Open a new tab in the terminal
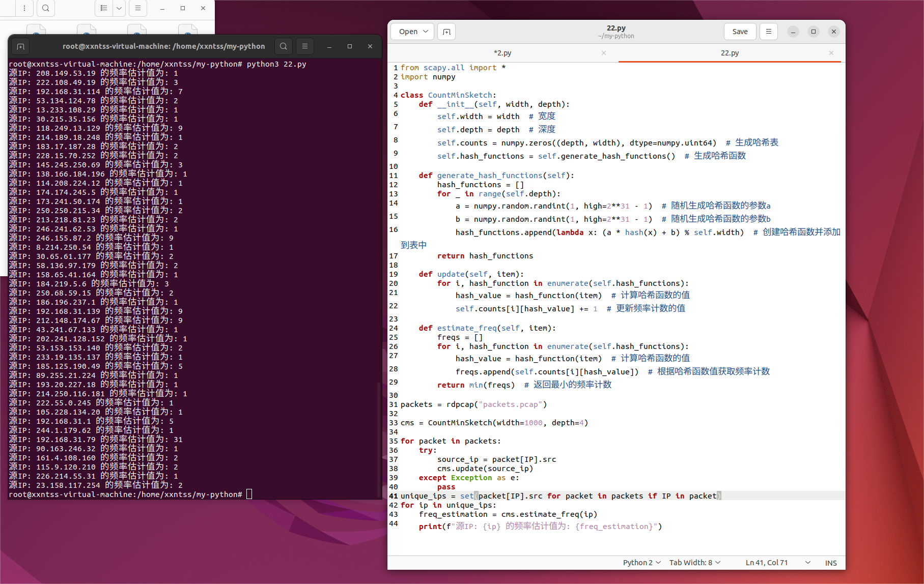924x584 pixels. click(x=20, y=46)
